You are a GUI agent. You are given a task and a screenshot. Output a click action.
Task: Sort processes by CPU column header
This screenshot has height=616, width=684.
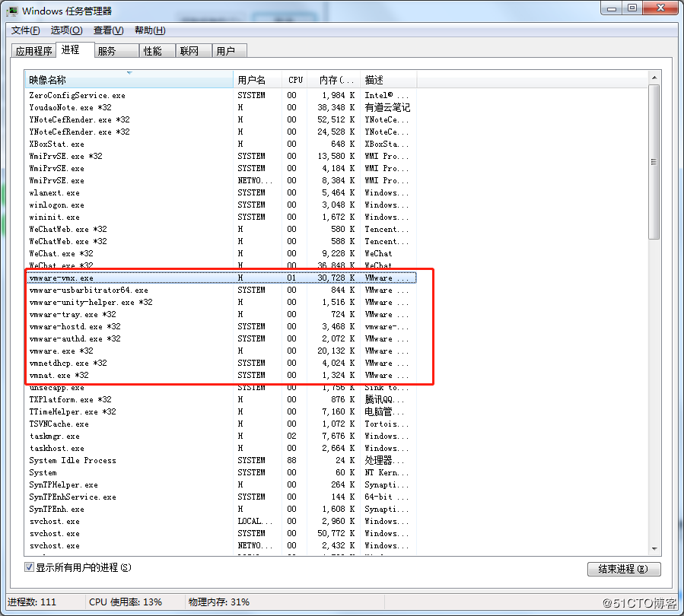click(x=295, y=80)
